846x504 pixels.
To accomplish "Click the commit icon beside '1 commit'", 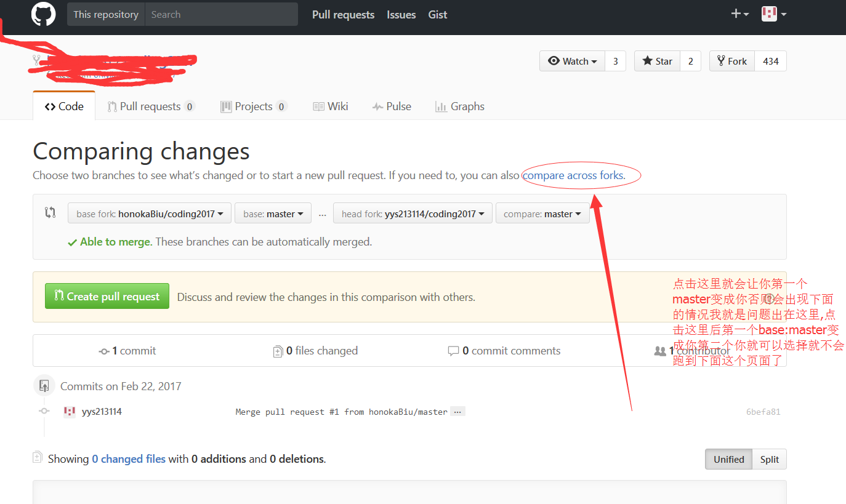I will (104, 351).
